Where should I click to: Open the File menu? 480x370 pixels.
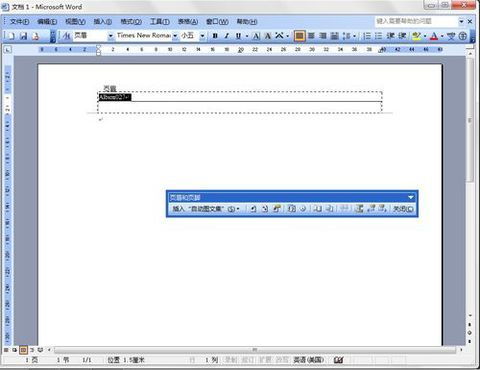coord(19,22)
